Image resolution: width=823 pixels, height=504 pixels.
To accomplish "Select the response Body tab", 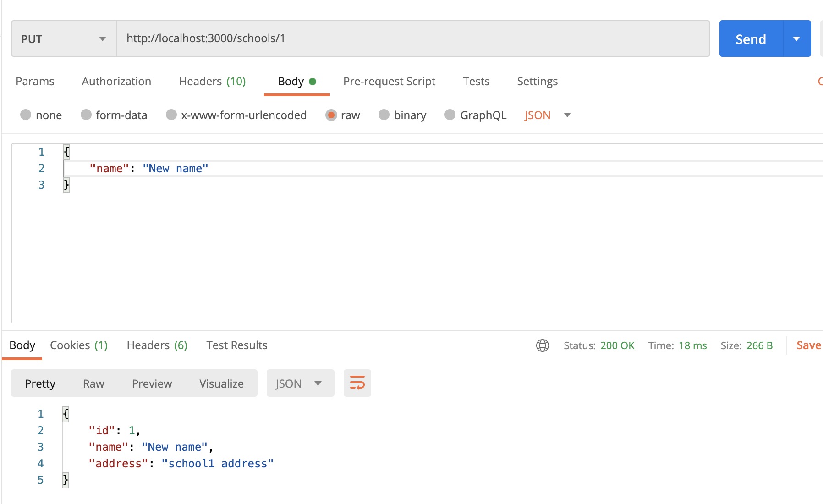I will pyautogui.click(x=22, y=345).
